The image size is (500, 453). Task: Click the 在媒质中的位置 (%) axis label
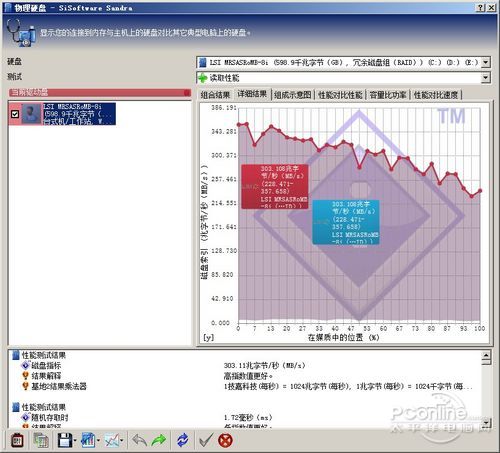point(343,337)
